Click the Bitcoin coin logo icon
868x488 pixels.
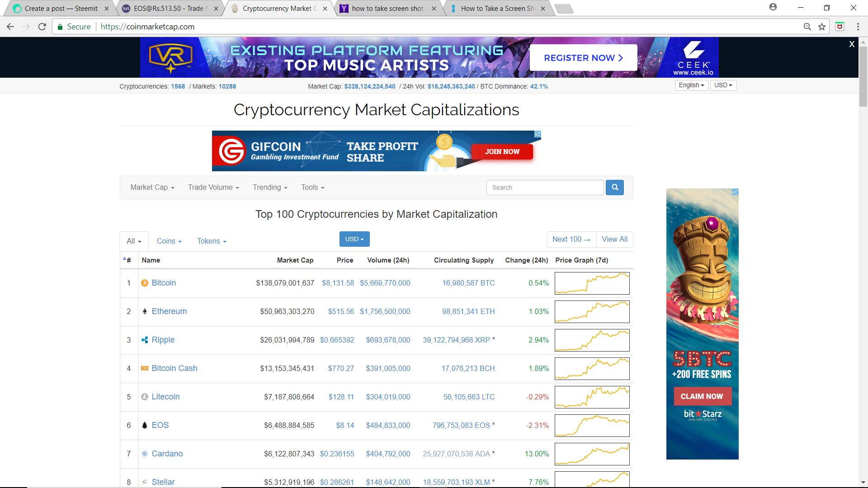pyautogui.click(x=145, y=283)
